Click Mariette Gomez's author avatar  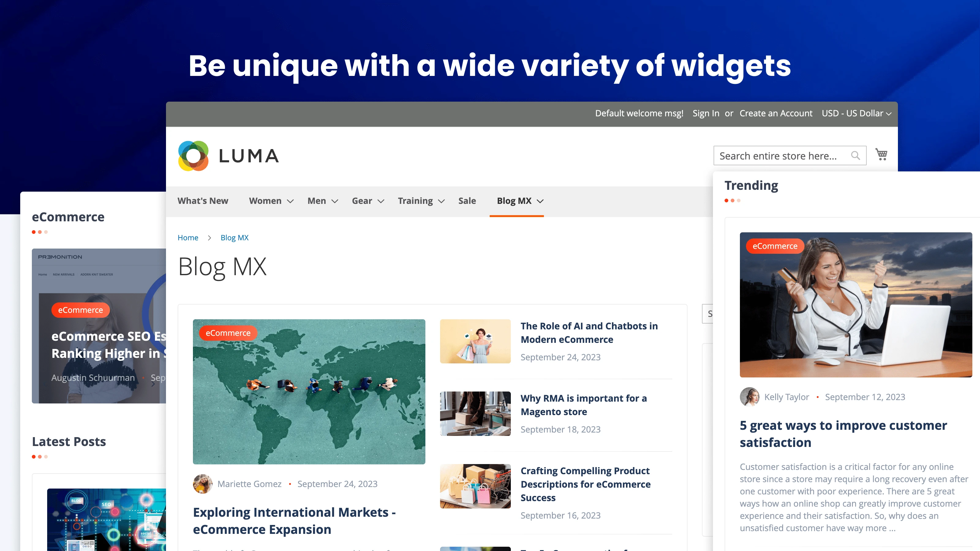coord(203,484)
